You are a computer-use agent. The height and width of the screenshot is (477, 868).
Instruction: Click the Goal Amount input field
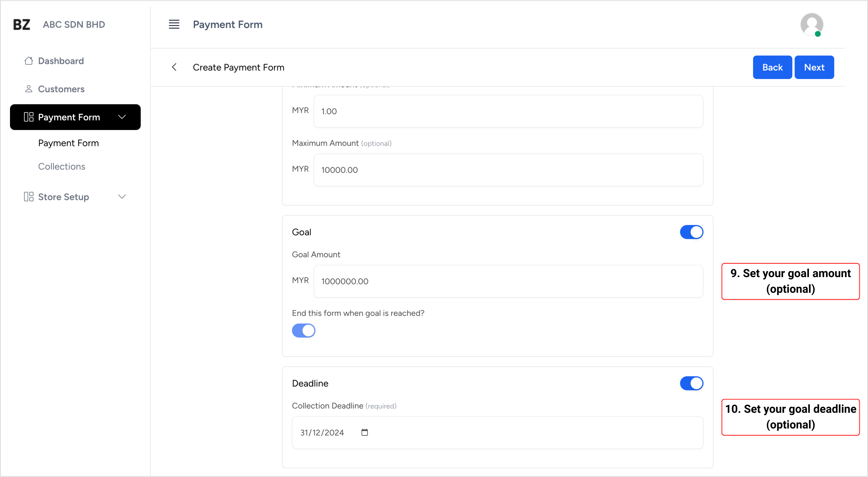click(508, 281)
